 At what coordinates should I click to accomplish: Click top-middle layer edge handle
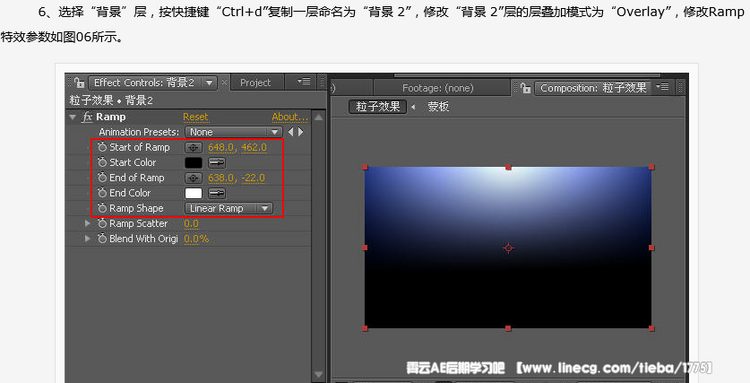pos(508,167)
